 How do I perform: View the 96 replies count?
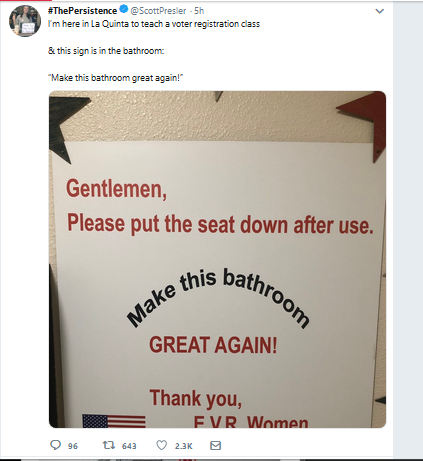pyautogui.click(x=73, y=446)
